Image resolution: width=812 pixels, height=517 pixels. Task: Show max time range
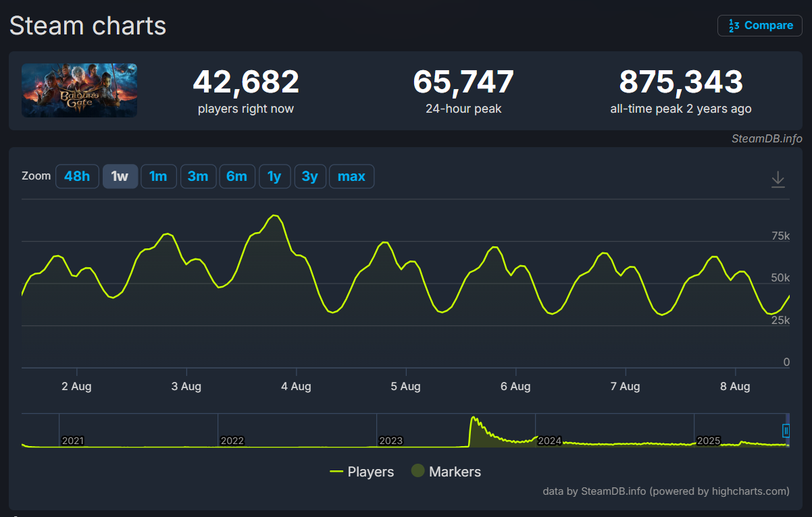351,176
